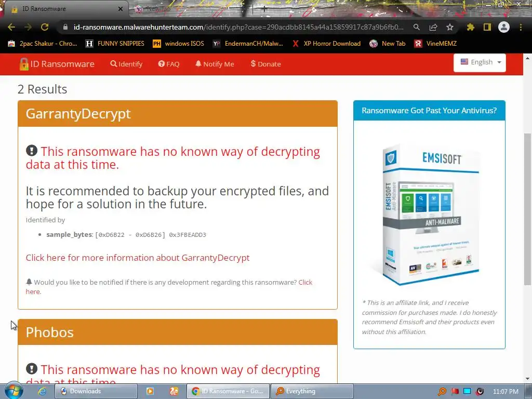
Task: Open the Chrome profile avatar
Action: tap(504, 27)
